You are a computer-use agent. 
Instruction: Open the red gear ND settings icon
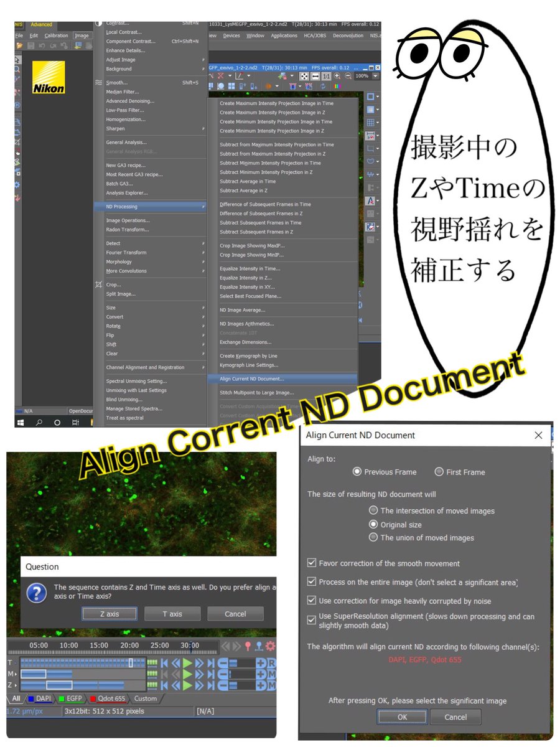coord(270,646)
